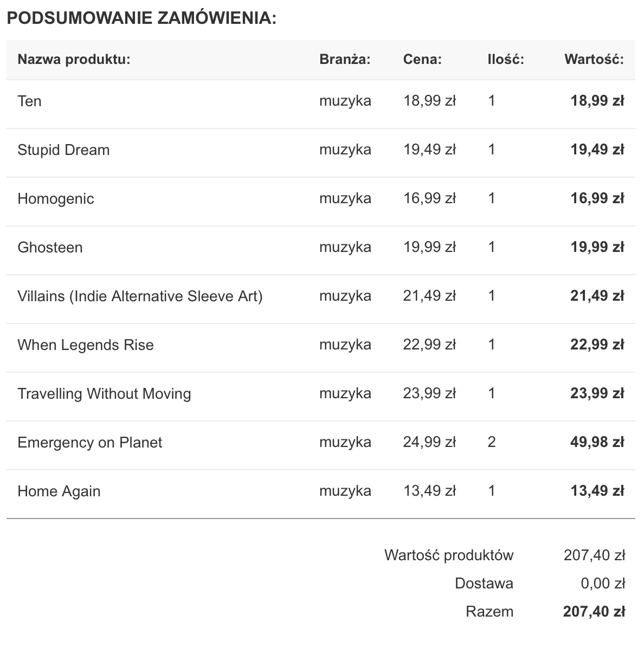The image size is (644, 648).
Task: Click the Ilość column header
Action: [506, 59]
